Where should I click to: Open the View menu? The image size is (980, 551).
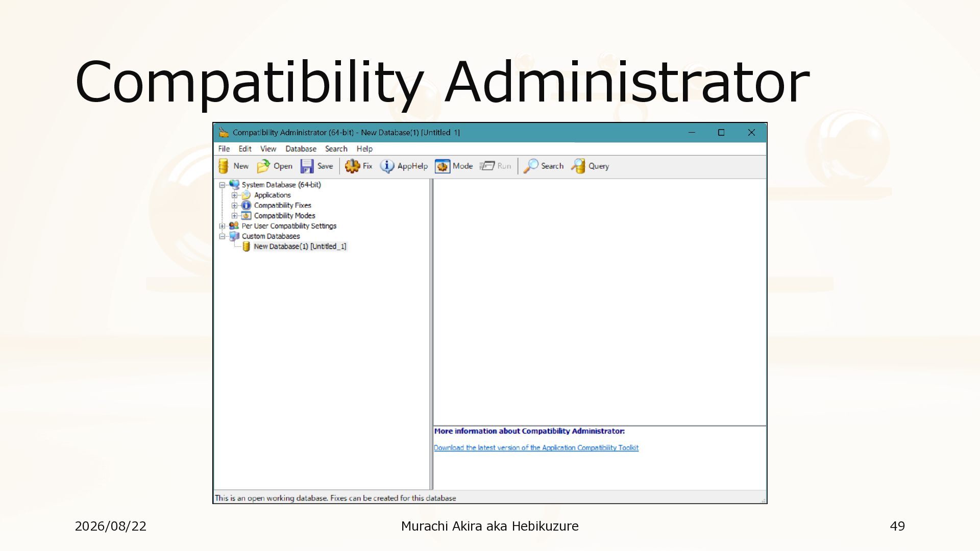tap(268, 149)
